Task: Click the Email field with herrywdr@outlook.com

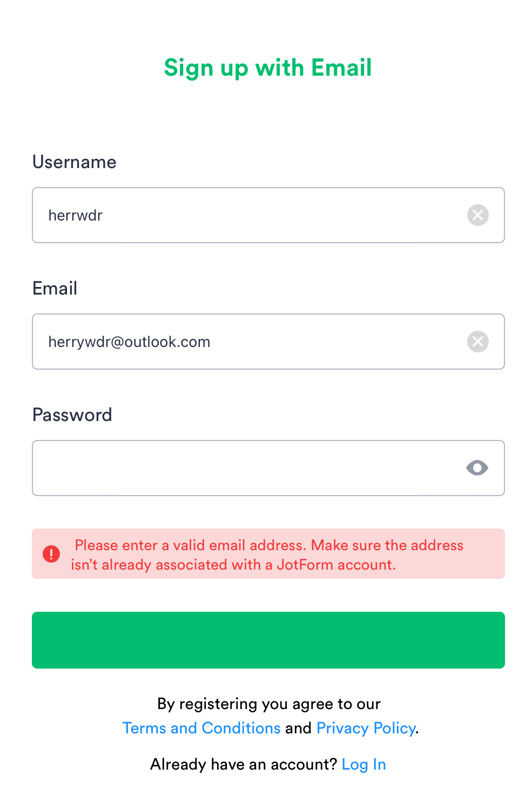Action: (248, 342)
